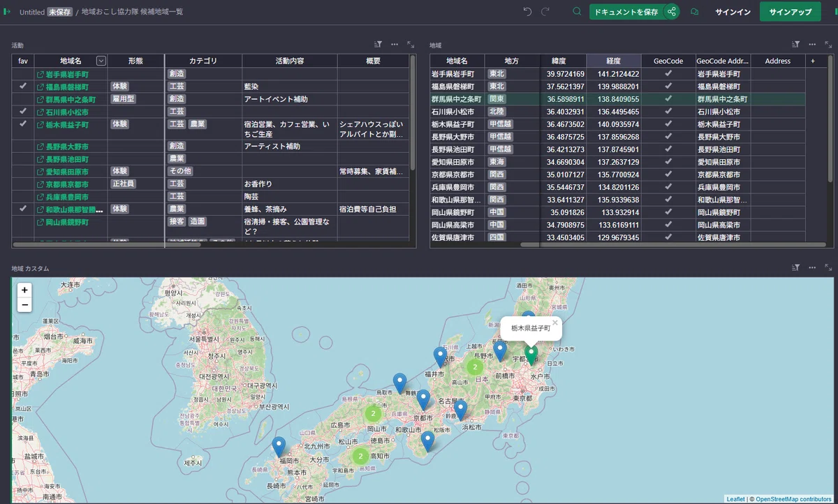Zoom in the map with plus button
838x504 pixels.
pyautogui.click(x=24, y=290)
